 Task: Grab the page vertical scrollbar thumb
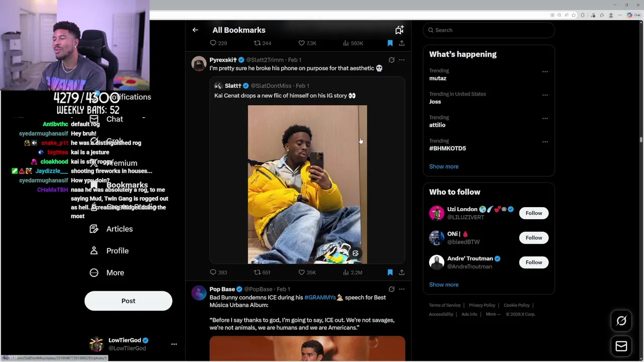641,140
